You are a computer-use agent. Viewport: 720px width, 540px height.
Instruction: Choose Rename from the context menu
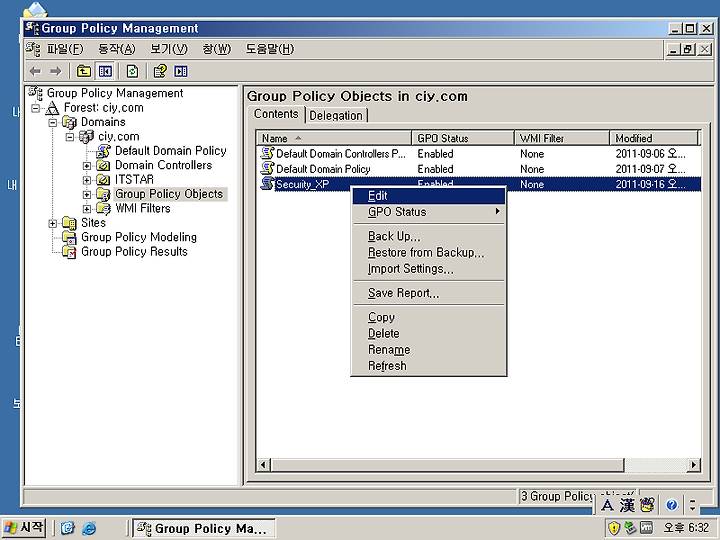(x=429, y=350)
